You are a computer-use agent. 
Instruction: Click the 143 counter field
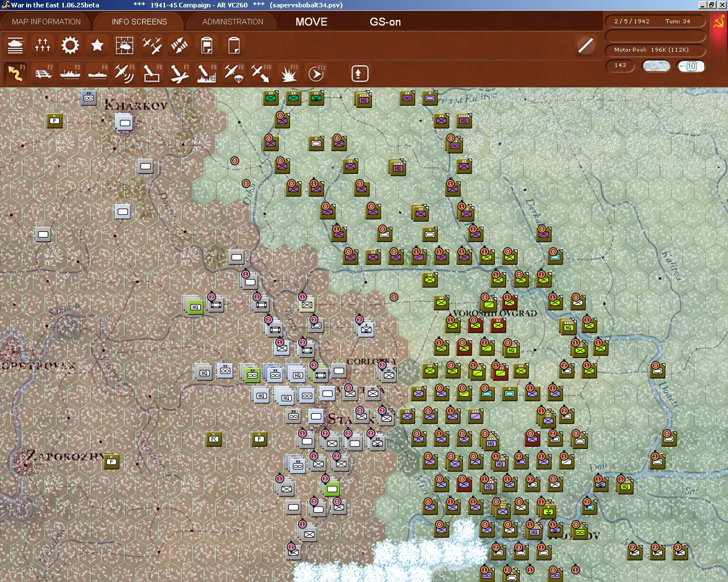621,66
